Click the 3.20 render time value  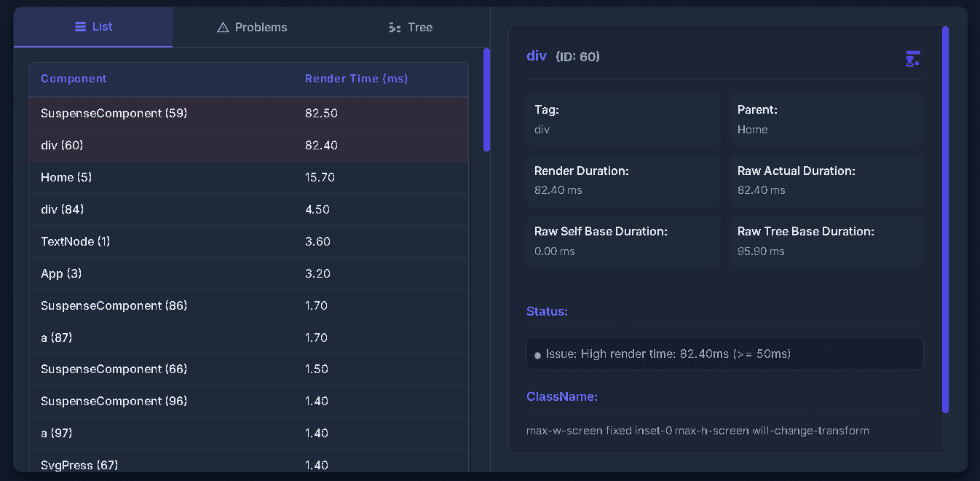317,274
